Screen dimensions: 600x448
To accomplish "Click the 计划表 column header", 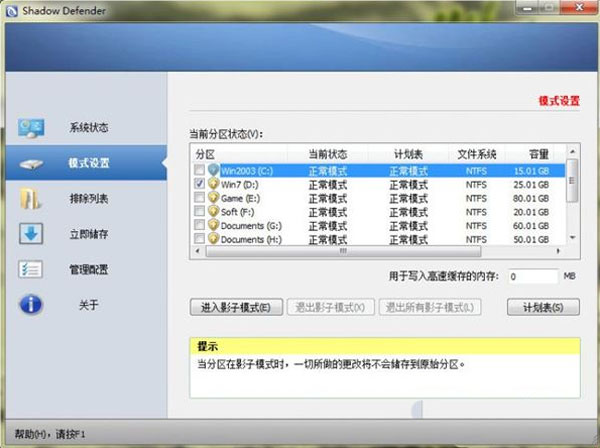I will coord(408,154).
